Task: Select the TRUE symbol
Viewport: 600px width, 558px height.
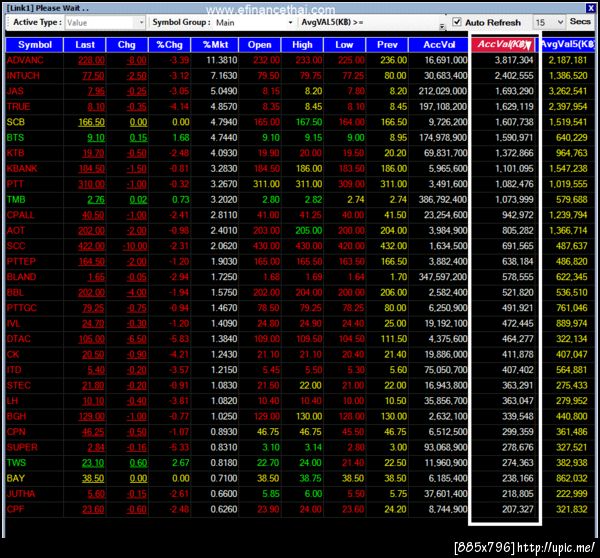Action: (x=18, y=107)
